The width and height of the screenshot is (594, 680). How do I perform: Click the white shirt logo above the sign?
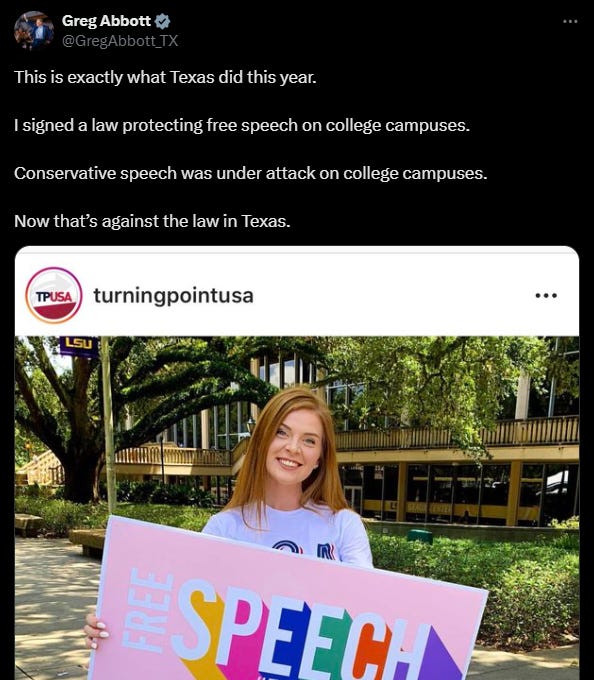pyautogui.click(x=304, y=549)
